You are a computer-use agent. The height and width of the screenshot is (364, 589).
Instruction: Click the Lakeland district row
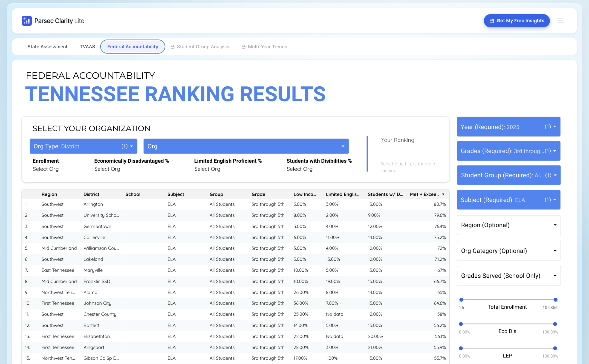[x=235, y=259]
